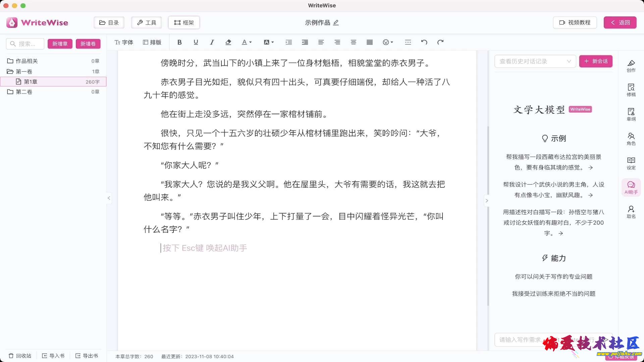Viewport: 644px width, 362px height.
Task: Open the 目录 tab
Action: coord(109,22)
